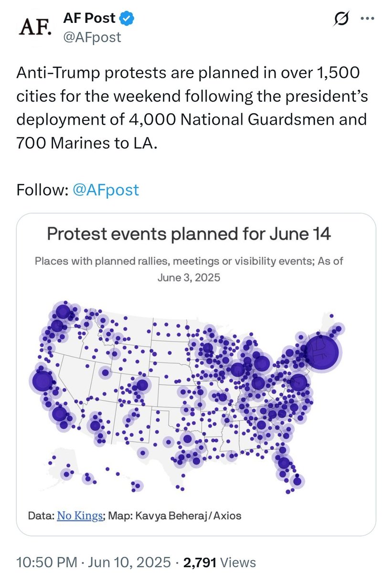Tap the Grok slashed-circle icon
Screen dimensions: 392x573
341,20
